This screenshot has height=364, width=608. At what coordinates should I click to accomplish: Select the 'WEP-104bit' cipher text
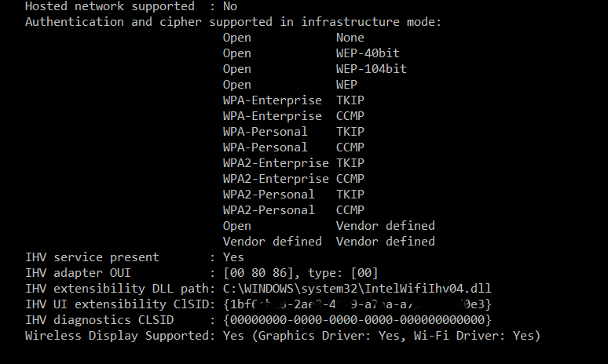371,69
